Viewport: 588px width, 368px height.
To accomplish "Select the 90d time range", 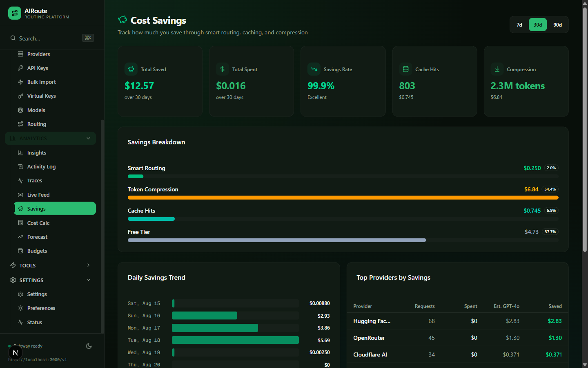I will tap(557, 25).
